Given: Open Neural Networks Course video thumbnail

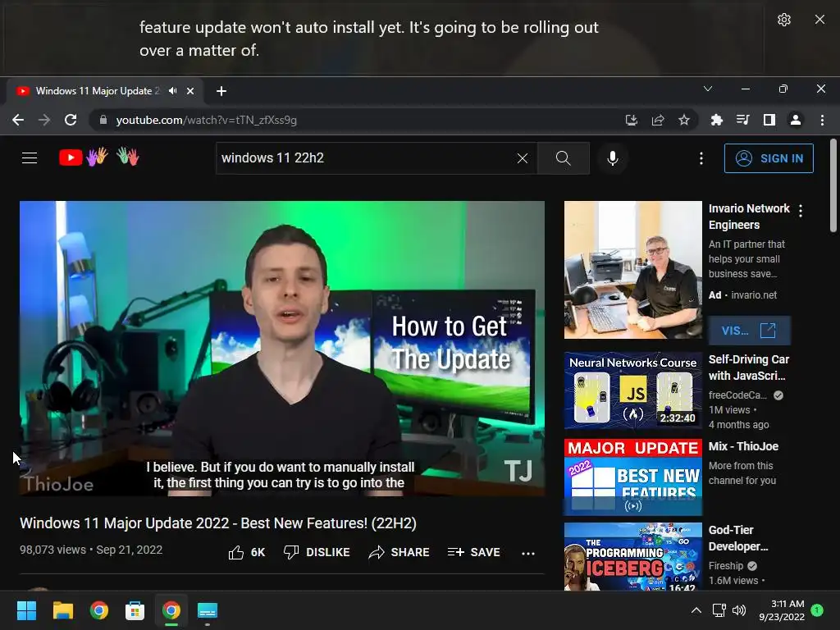Looking at the screenshot, I should (632, 390).
